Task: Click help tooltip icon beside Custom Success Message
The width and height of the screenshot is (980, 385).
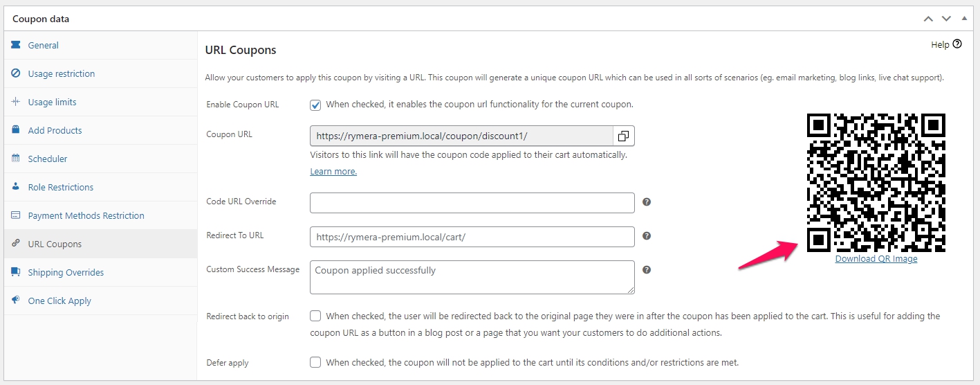Action: (x=647, y=270)
